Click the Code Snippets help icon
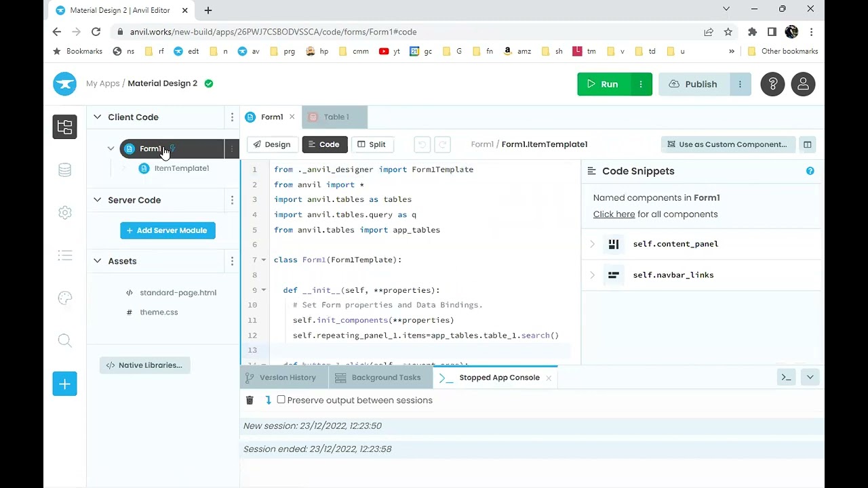The image size is (868, 488). coord(810,171)
